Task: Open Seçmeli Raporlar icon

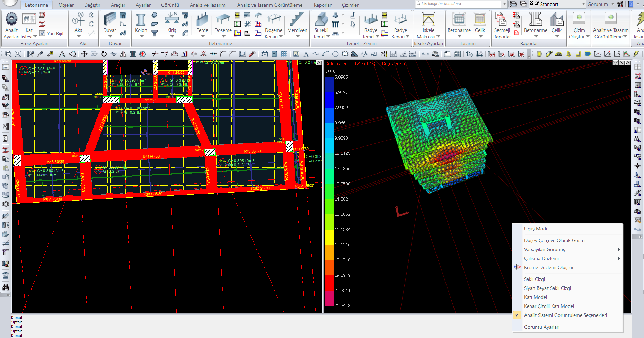Action: click(501, 19)
